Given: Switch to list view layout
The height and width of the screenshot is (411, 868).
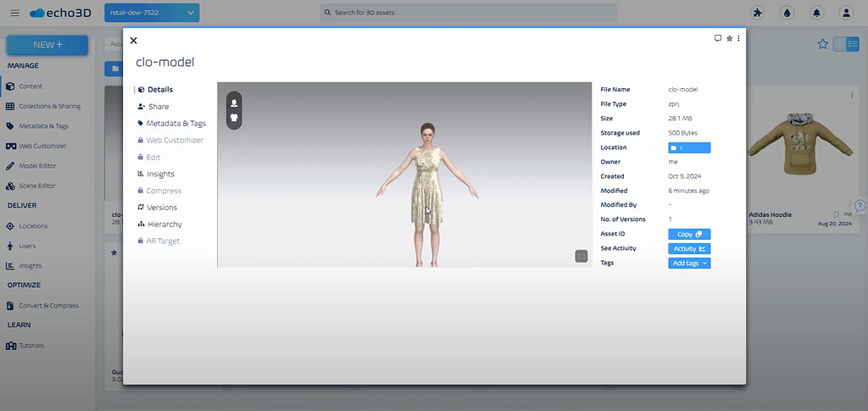Looking at the screenshot, I should point(853,44).
